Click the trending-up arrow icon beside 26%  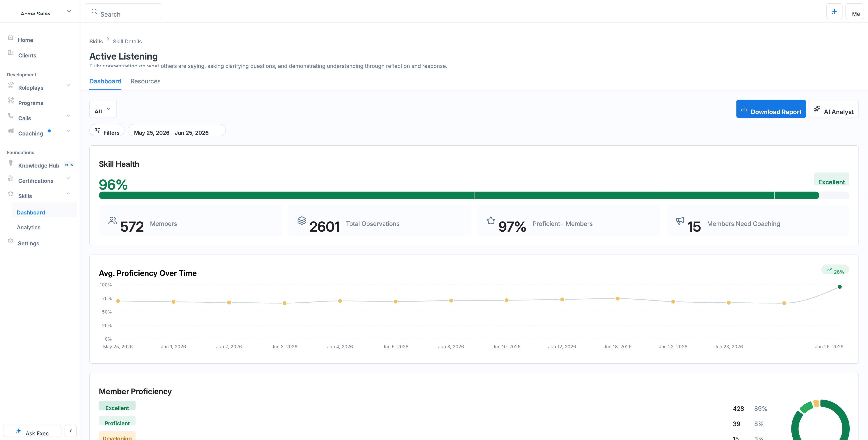(829, 269)
